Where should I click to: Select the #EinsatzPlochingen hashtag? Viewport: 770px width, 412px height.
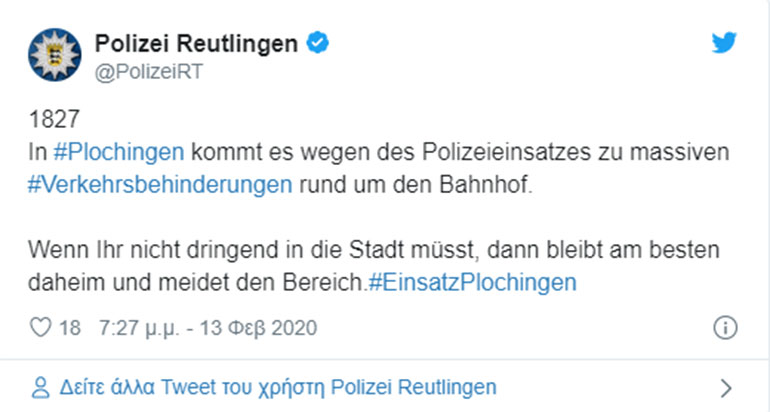472,282
